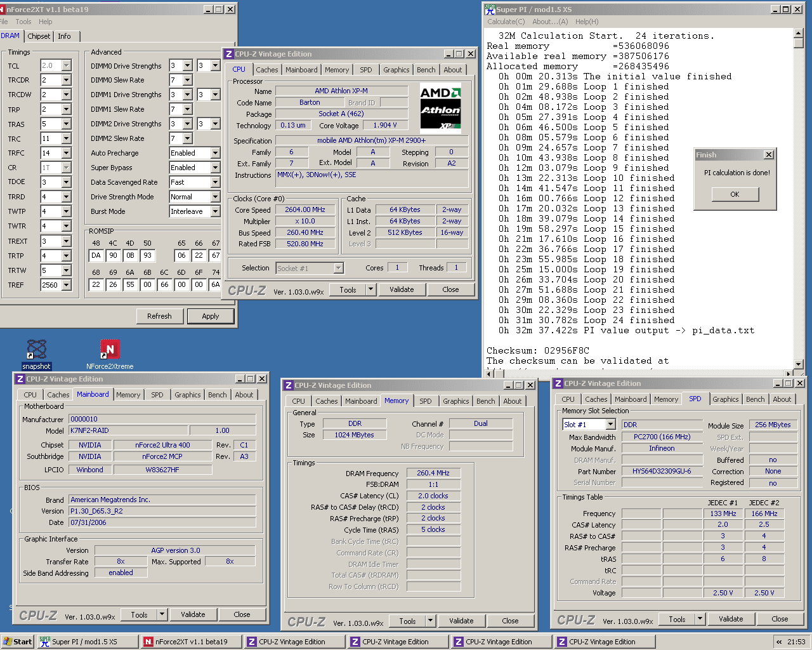
Task: Open the Tools arrow in the CPU-Z Memory window
Action: click(431, 621)
